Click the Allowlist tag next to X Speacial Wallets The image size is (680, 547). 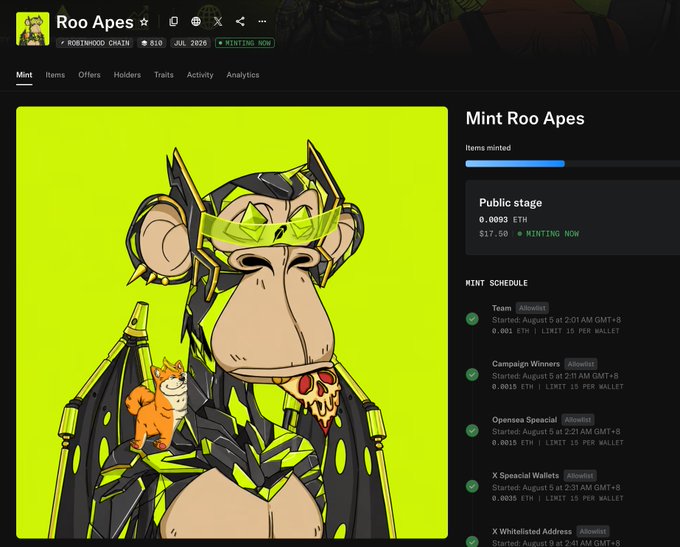pyautogui.click(x=580, y=476)
